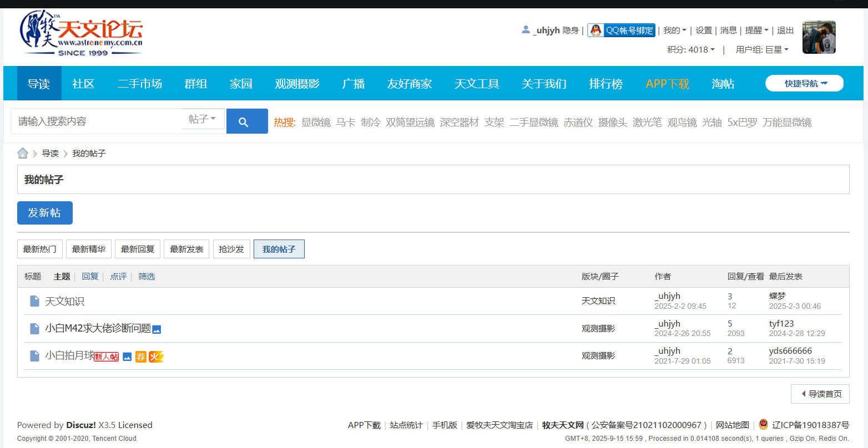Click hot search term 双筒望远镜
Viewport: 868px width, 448px height.
[410, 122]
